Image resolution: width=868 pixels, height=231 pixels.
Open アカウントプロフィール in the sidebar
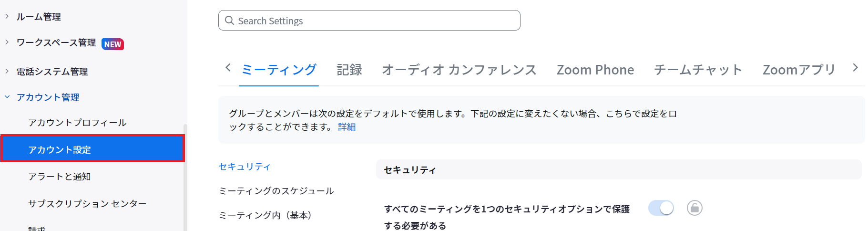click(x=77, y=123)
